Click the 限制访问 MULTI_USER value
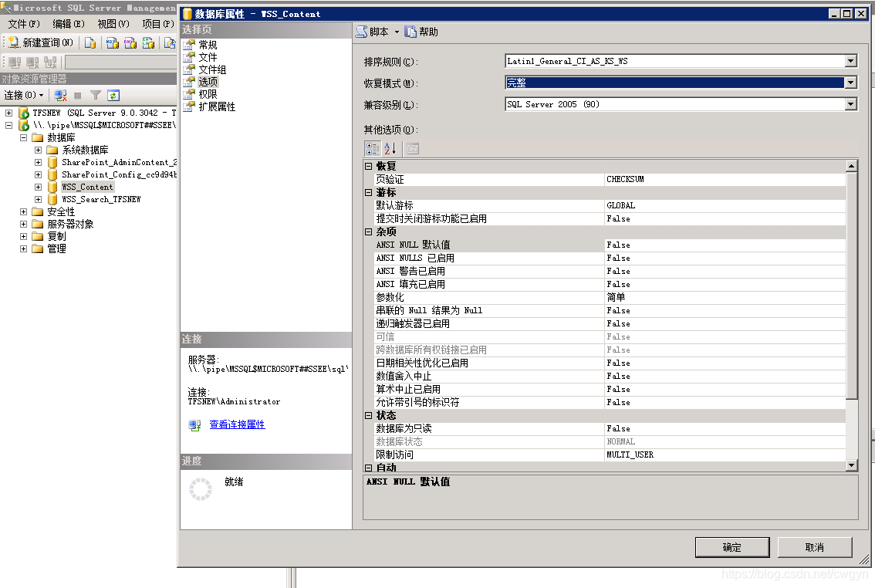This screenshot has width=875, height=588. (x=725, y=455)
